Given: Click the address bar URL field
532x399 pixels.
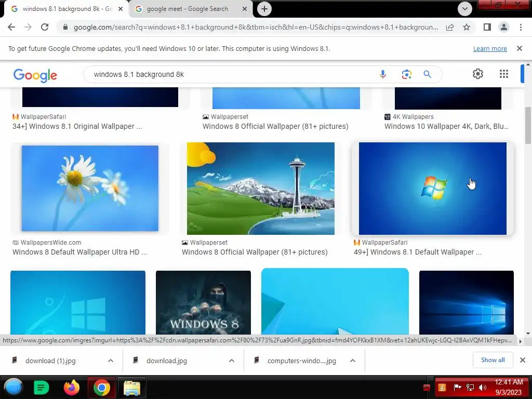Looking at the screenshot, I should click(x=256, y=27).
